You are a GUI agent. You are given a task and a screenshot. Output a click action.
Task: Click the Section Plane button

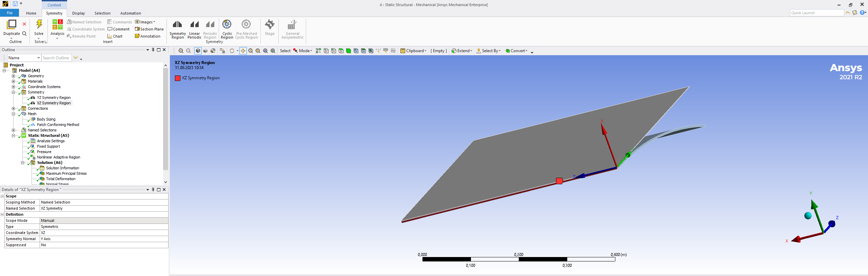coord(149,29)
